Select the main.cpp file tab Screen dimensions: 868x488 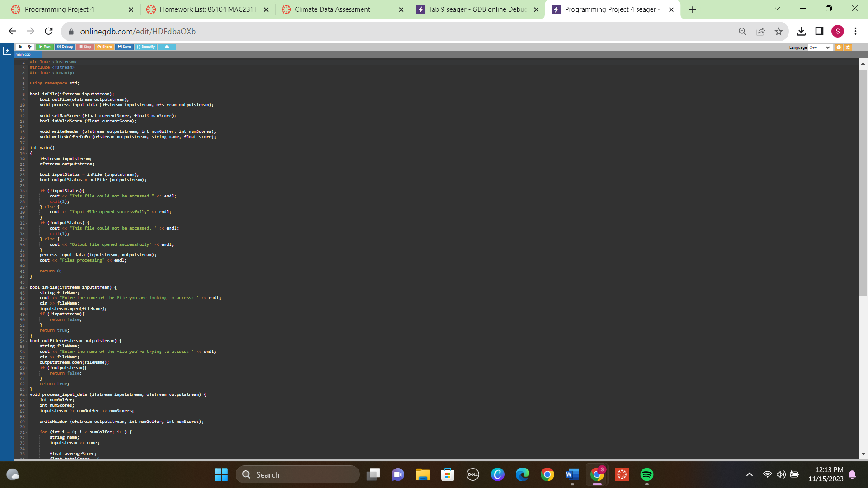pyautogui.click(x=23, y=54)
